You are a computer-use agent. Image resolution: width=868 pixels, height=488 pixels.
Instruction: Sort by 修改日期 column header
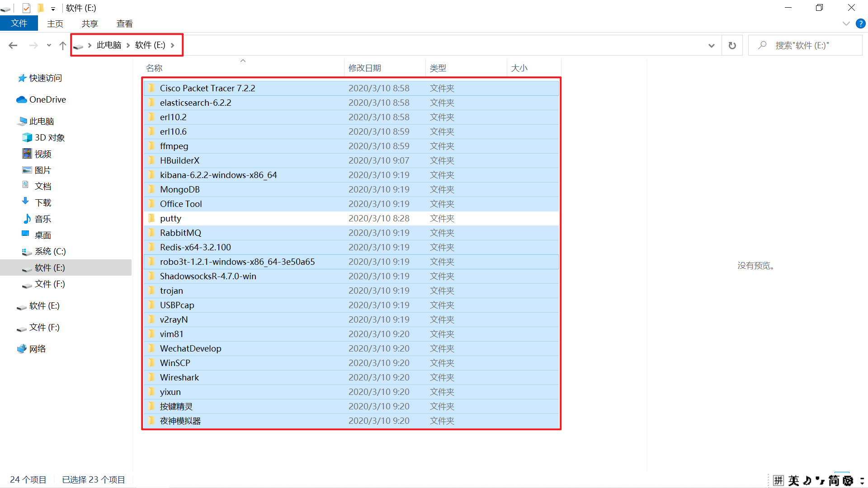385,68
